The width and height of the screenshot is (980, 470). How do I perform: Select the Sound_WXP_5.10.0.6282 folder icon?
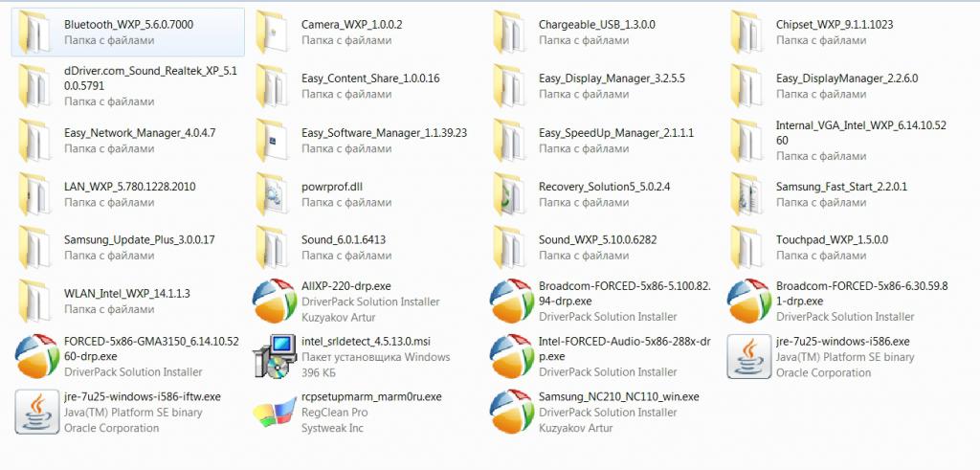pos(509,247)
